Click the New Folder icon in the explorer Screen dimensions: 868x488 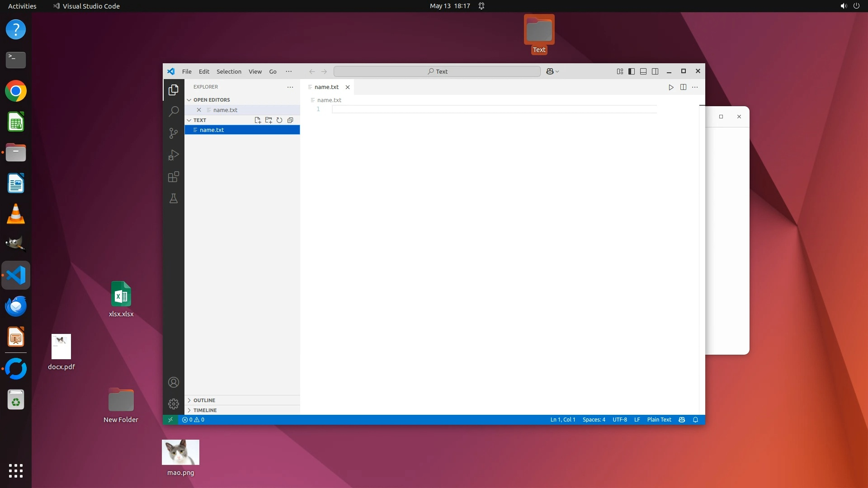tap(269, 120)
